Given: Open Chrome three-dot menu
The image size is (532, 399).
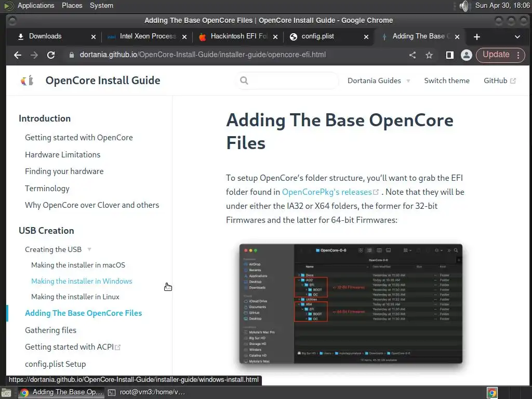Looking at the screenshot, I should [x=518, y=55].
